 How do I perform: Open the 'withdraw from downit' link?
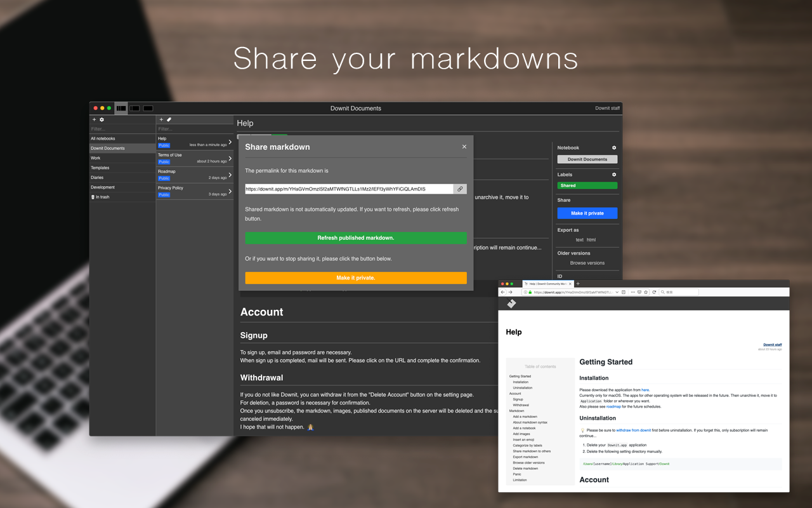coord(634,431)
